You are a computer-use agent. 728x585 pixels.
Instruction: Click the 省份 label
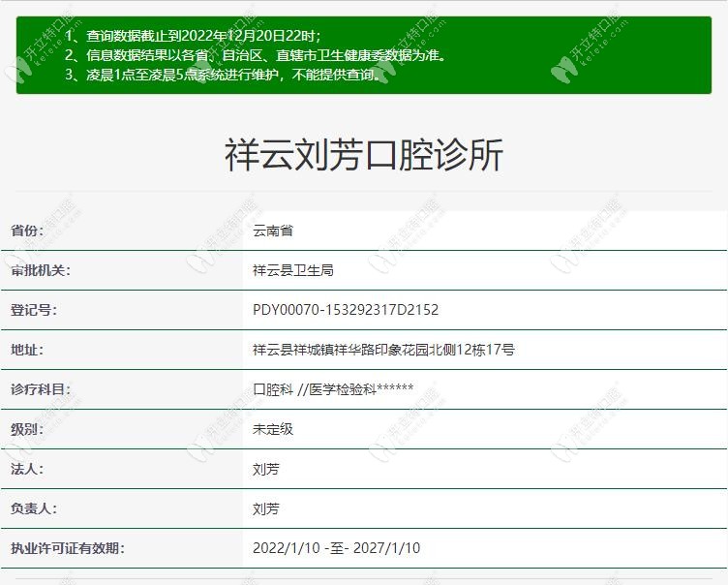point(27,231)
